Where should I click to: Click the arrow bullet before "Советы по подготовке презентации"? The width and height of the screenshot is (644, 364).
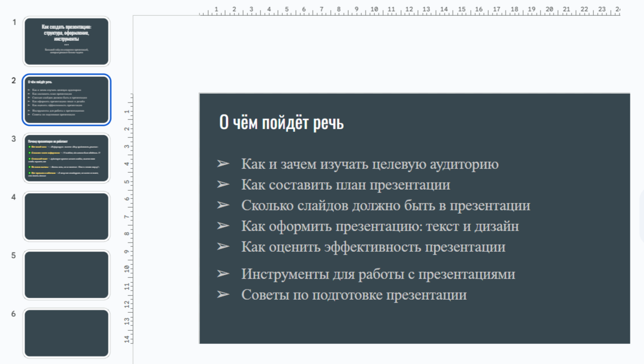coord(223,295)
